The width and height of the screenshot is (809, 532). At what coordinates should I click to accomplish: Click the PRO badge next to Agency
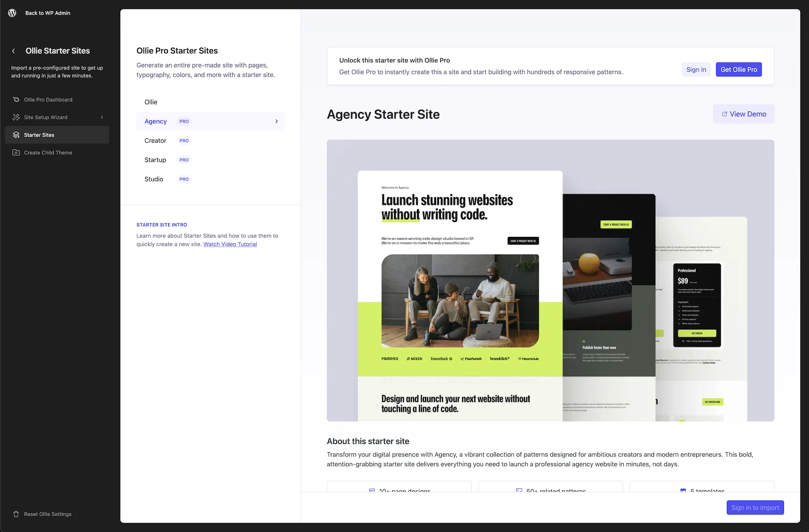(x=184, y=121)
